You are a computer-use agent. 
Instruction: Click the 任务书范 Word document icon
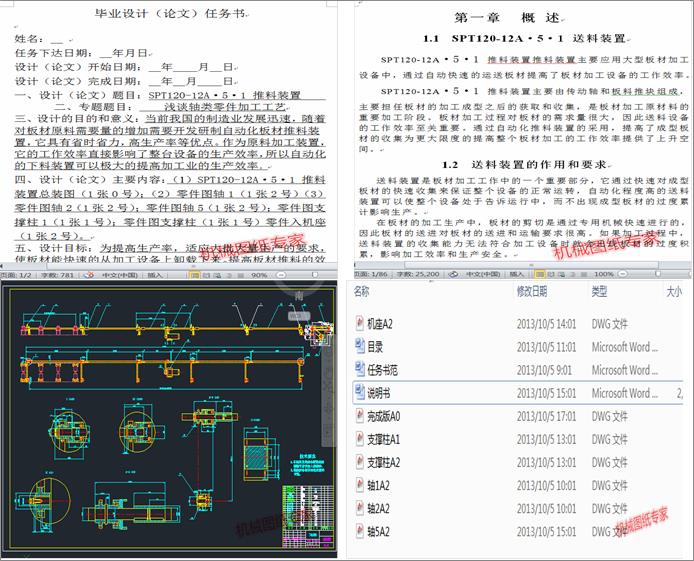pyautogui.click(x=359, y=369)
